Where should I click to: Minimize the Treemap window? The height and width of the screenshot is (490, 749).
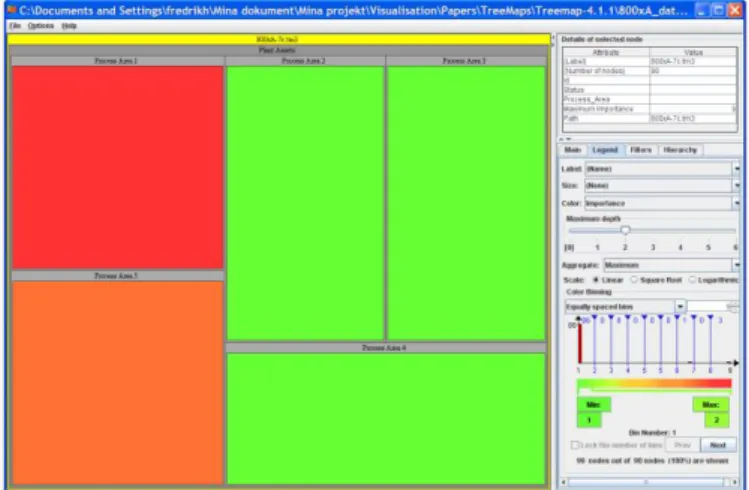[701, 10]
